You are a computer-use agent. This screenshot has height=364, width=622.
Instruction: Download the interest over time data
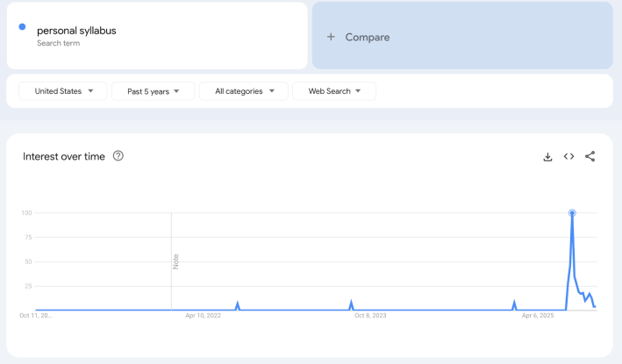pos(547,157)
